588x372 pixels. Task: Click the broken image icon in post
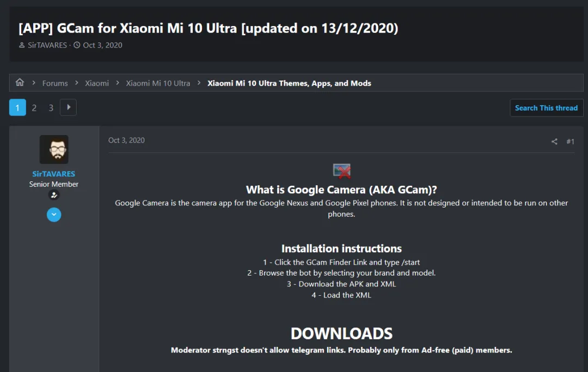342,171
